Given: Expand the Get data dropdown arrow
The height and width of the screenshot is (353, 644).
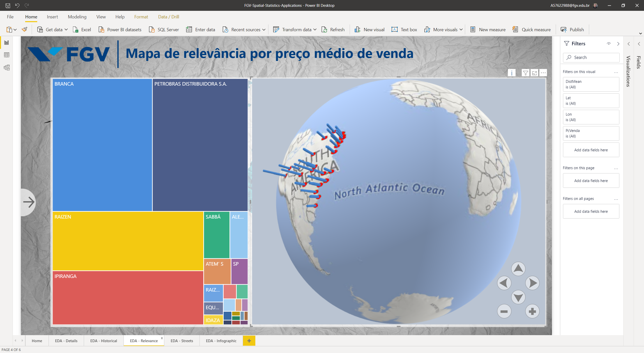Looking at the screenshot, I should point(66,30).
